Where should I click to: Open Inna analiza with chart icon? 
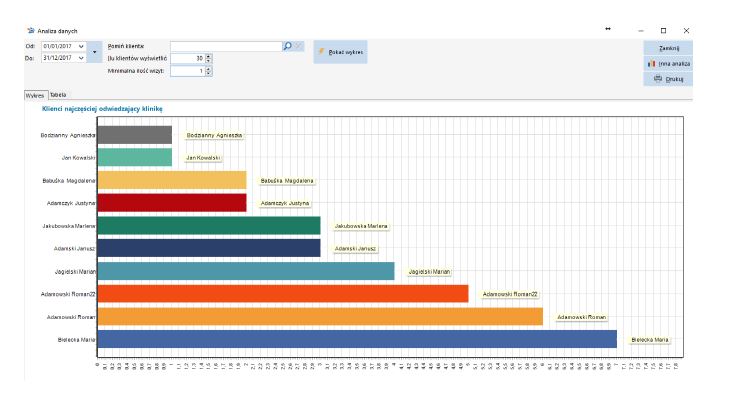[x=668, y=64]
